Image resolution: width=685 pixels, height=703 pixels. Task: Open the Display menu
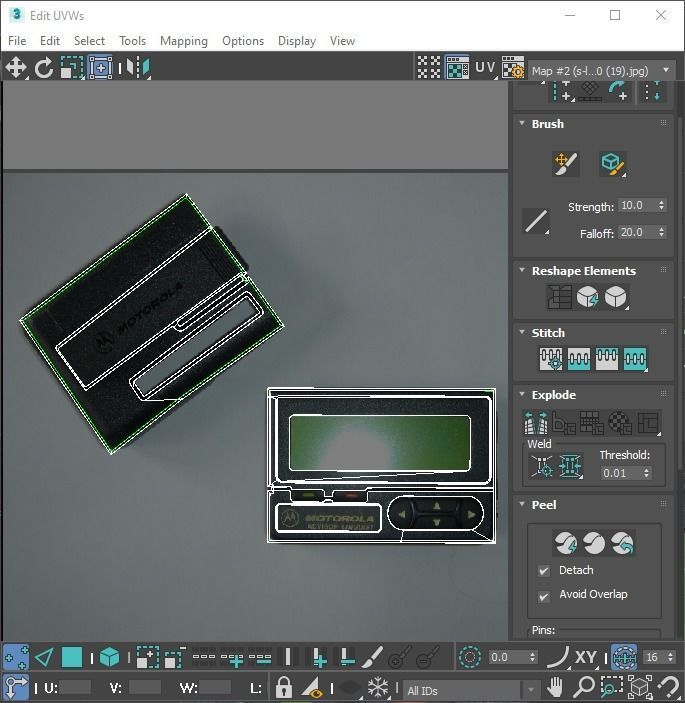point(297,41)
